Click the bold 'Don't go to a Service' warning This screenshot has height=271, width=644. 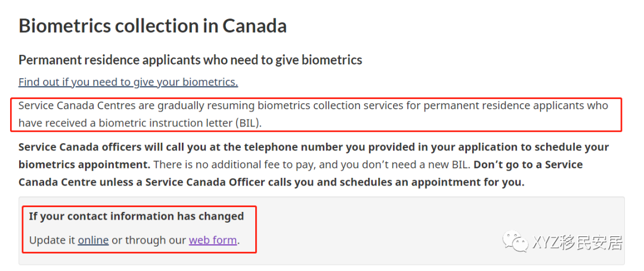click(x=528, y=165)
